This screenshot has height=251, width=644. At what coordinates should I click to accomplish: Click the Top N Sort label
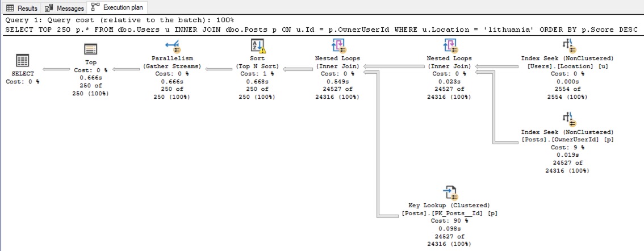[x=258, y=66]
